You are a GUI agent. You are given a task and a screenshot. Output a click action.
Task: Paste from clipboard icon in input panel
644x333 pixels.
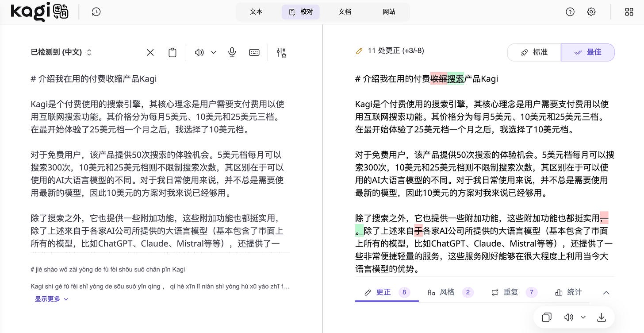(172, 52)
